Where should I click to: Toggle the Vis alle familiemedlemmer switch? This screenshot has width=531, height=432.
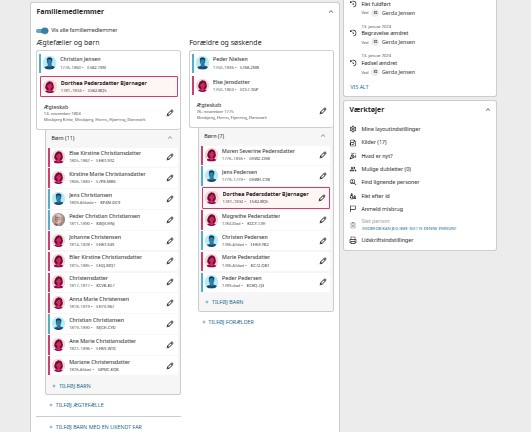tap(42, 30)
